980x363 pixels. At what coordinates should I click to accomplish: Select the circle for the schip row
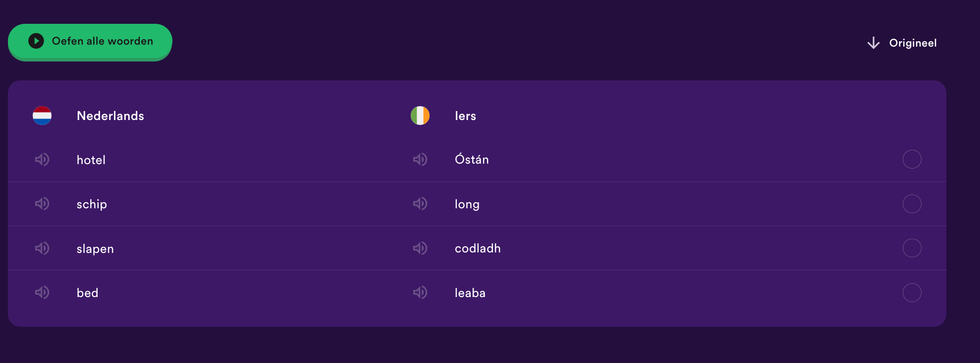(912, 204)
